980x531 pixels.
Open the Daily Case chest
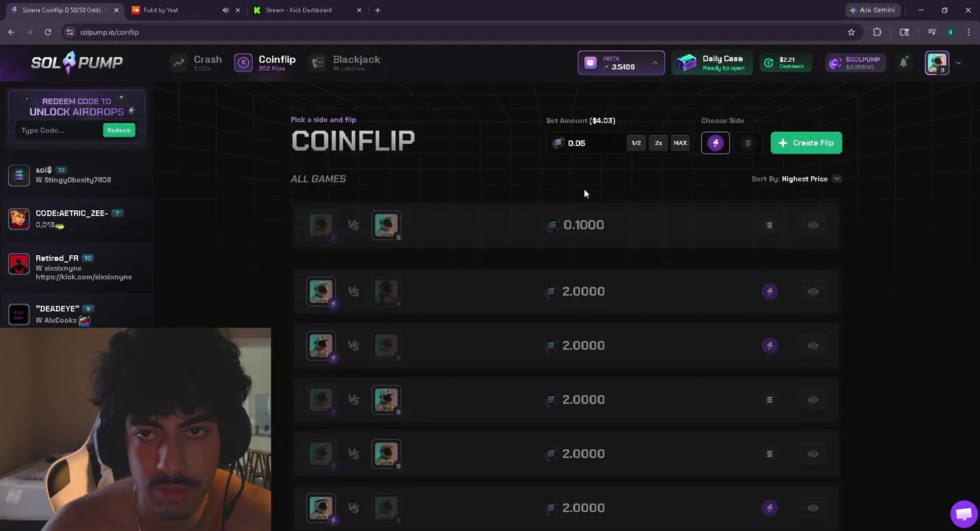coord(712,63)
